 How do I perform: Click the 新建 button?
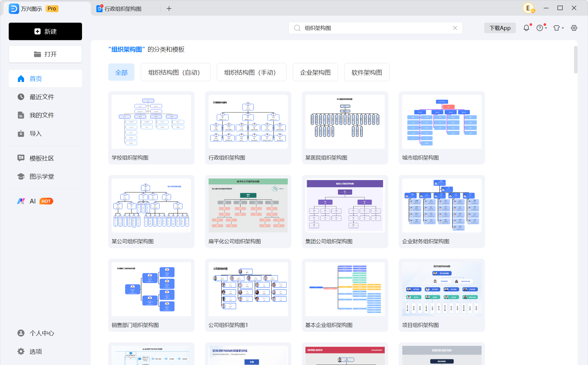[45, 31]
